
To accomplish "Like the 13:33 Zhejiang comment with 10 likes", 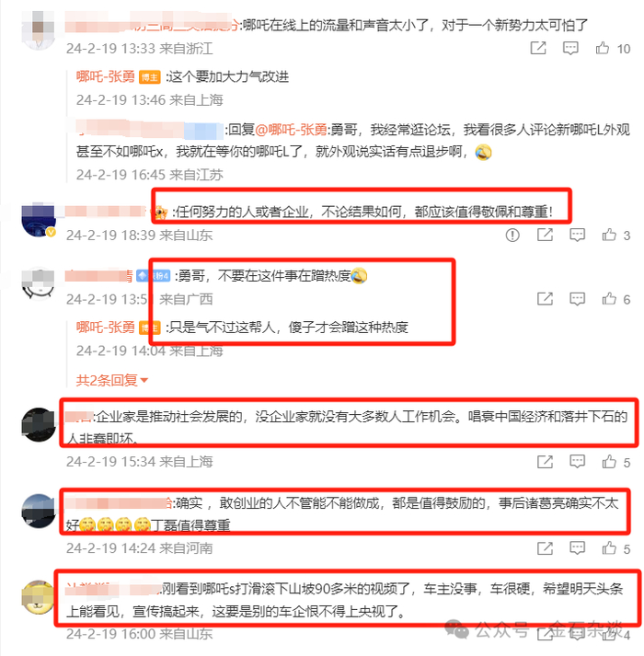I will (603, 48).
